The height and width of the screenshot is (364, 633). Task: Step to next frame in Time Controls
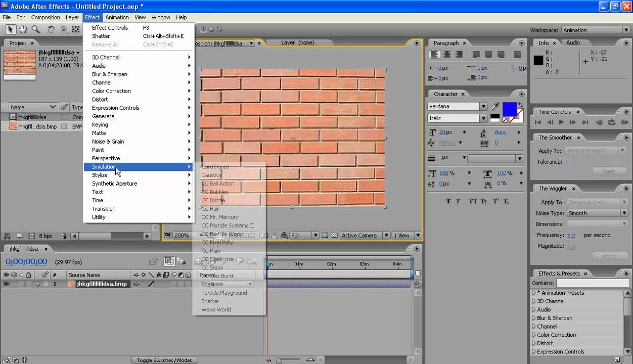click(573, 122)
